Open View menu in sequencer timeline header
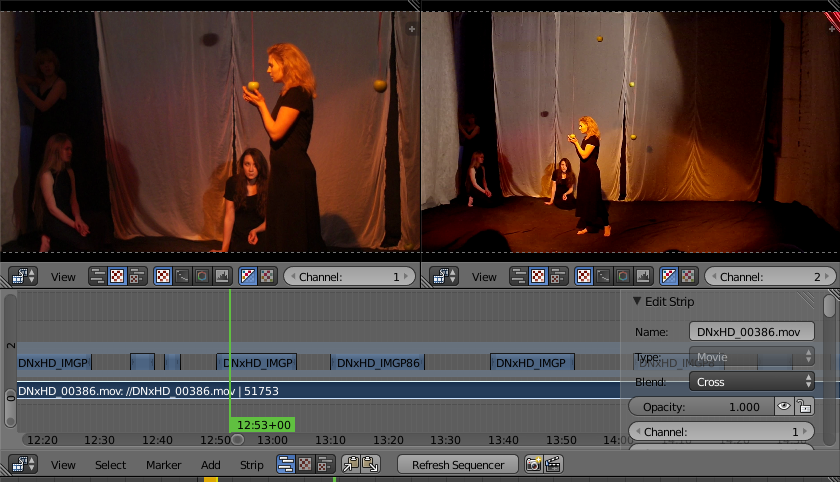Image resolution: width=840 pixels, height=482 pixels. [63, 465]
